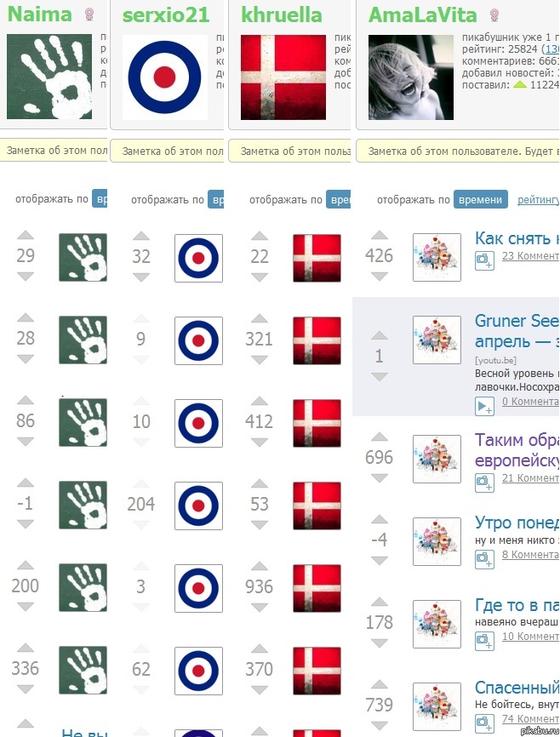Open post titled 'Как снять'

click(517, 238)
